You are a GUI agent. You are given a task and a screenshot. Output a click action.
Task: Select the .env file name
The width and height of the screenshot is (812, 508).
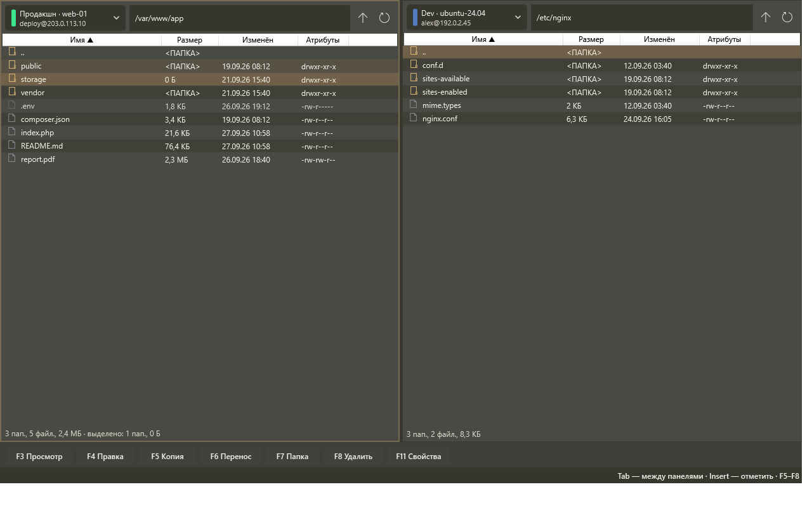pyautogui.click(x=28, y=106)
